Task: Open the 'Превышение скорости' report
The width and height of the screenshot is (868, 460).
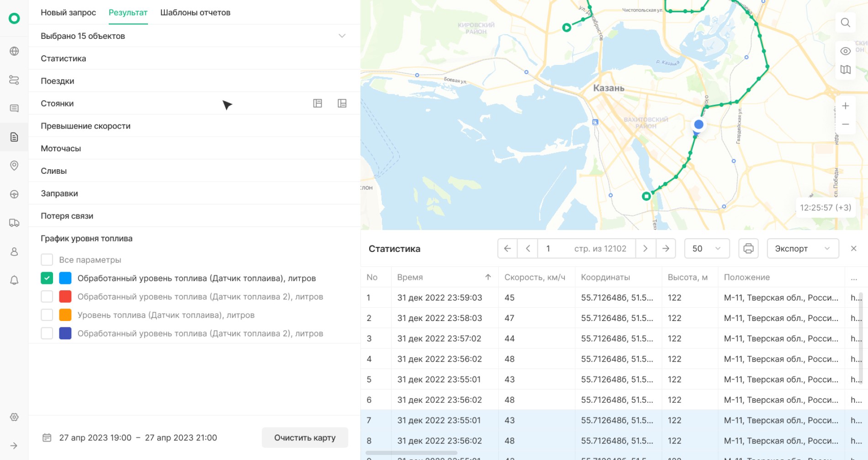Action: [x=85, y=126]
